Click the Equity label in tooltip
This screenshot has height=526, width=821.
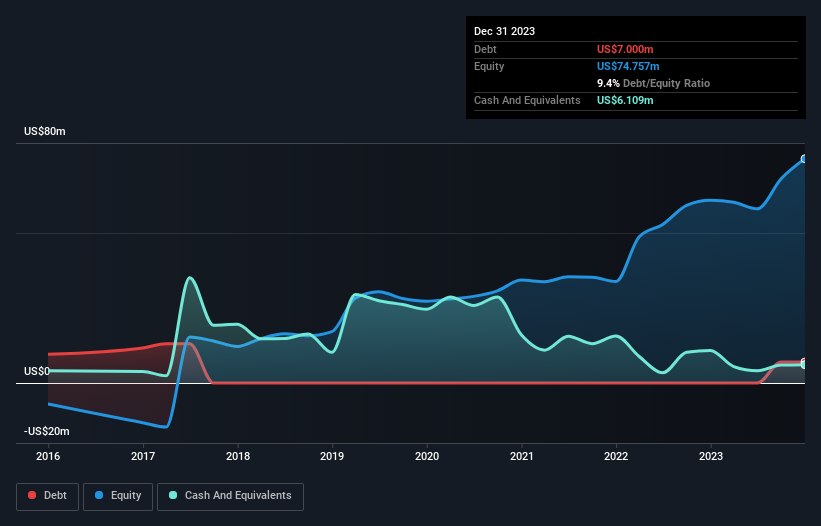pyautogui.click(x=489, y=66)
